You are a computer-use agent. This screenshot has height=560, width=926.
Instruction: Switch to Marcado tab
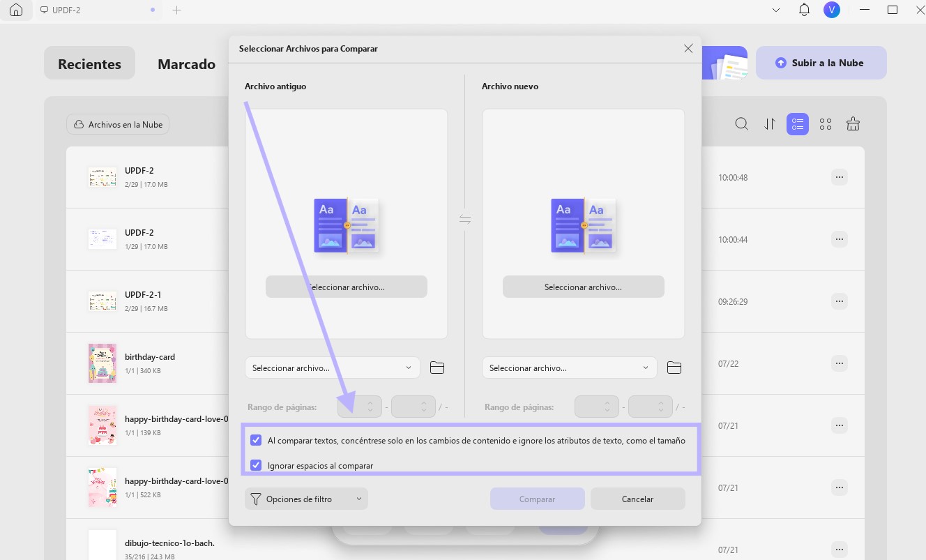(x=186, y=63)
